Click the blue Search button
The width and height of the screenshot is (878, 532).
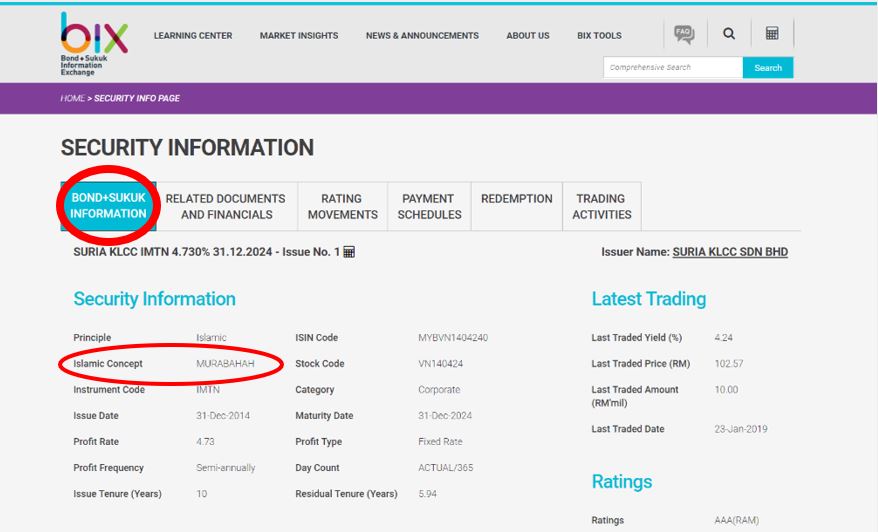tap(768, 67)
